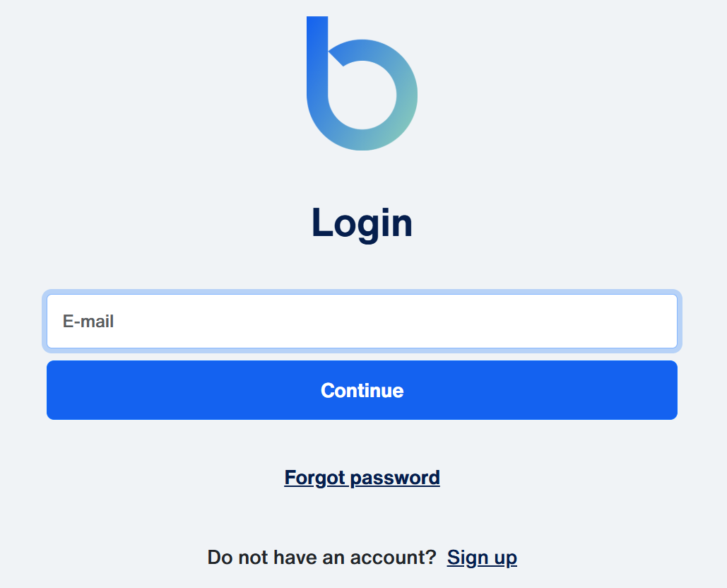Click the underlined Forgot password text
The width and height of the screenshot is (727, 588).
point(362,478)
